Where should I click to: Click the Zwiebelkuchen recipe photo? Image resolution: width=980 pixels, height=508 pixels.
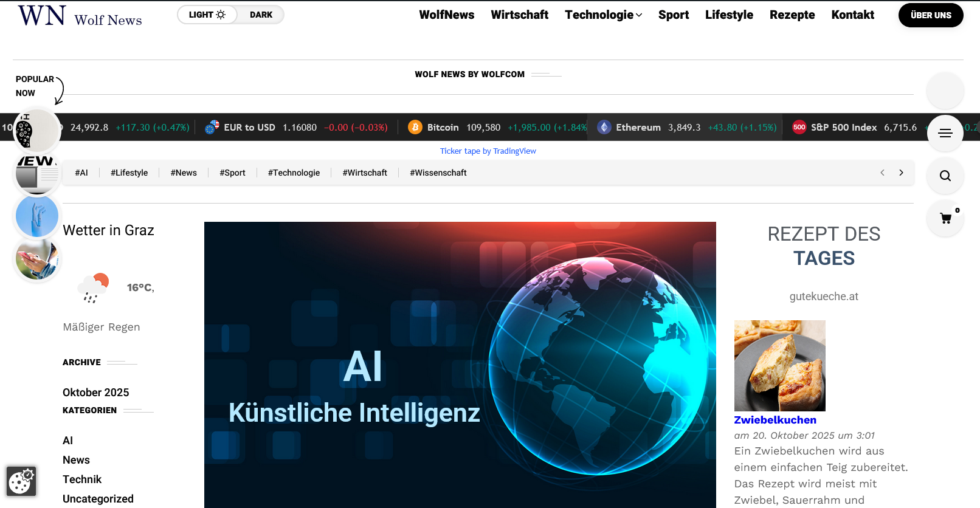coord(779,365)
